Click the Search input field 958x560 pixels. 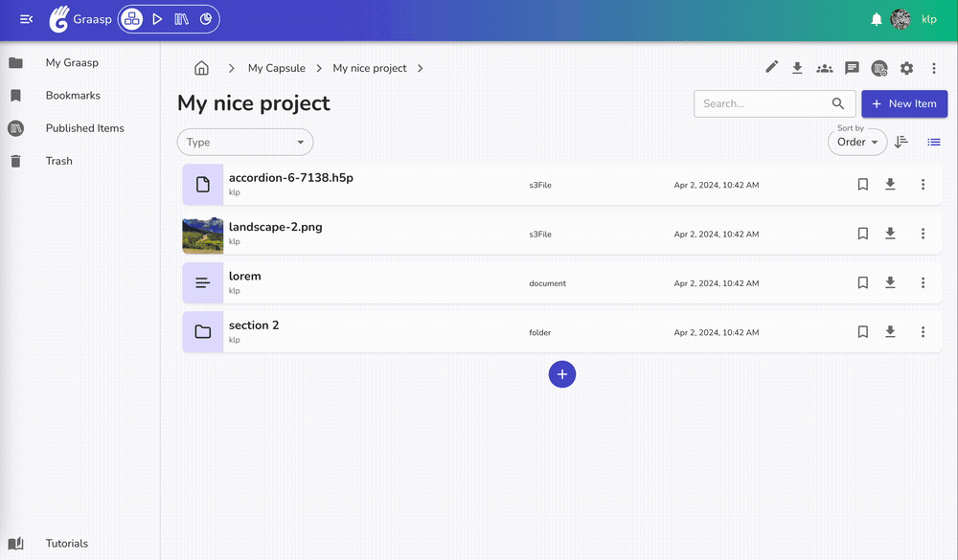(762, 103)
